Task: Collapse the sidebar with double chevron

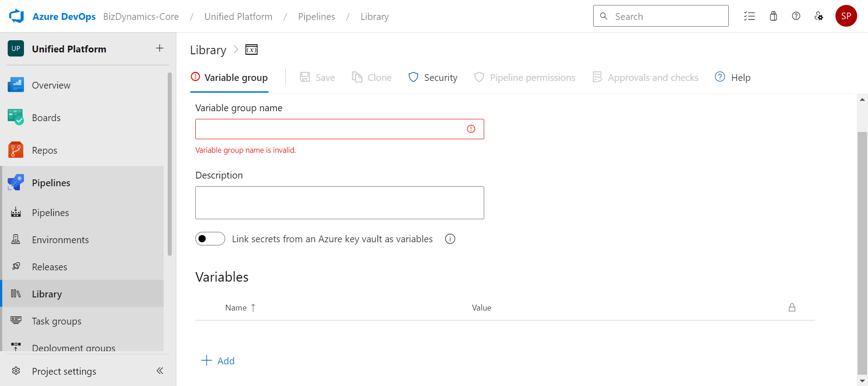Action: [160, 371]
